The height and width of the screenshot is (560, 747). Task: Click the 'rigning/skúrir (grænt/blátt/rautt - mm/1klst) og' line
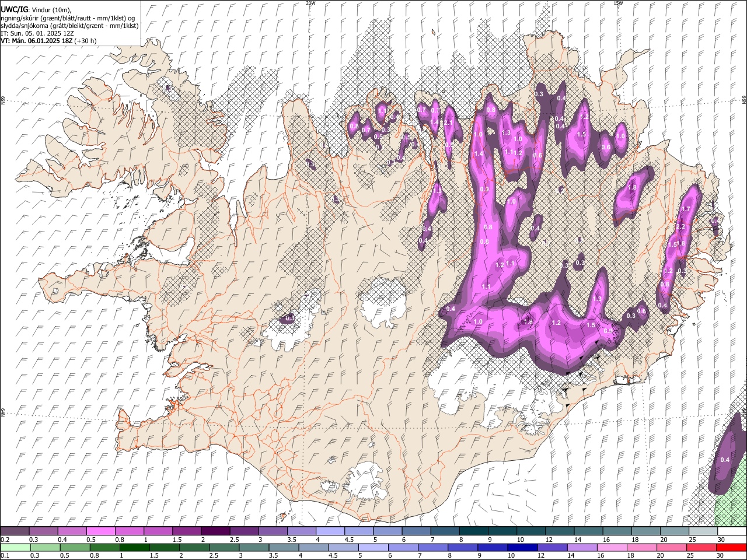(x=68, y=18)
